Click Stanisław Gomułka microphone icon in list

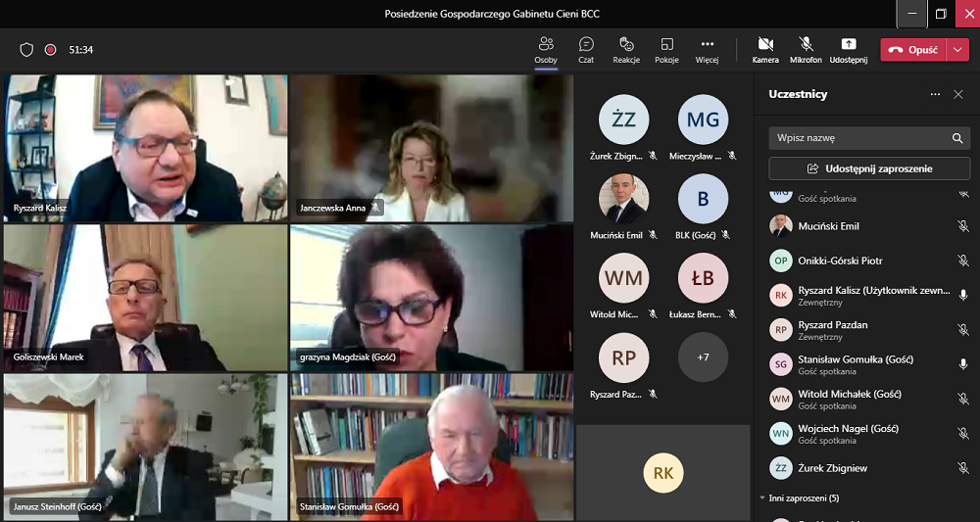[963, 364]
